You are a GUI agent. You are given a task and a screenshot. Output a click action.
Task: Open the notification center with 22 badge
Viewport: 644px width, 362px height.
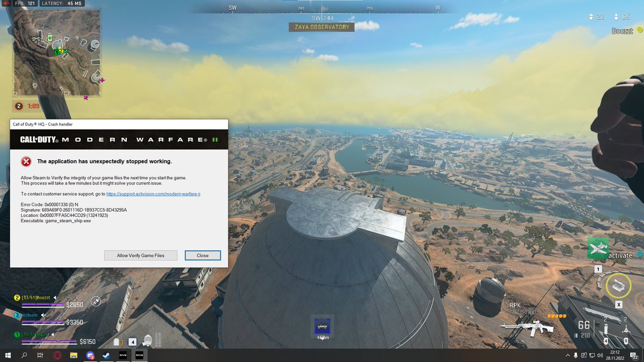(x=634, y=356)
